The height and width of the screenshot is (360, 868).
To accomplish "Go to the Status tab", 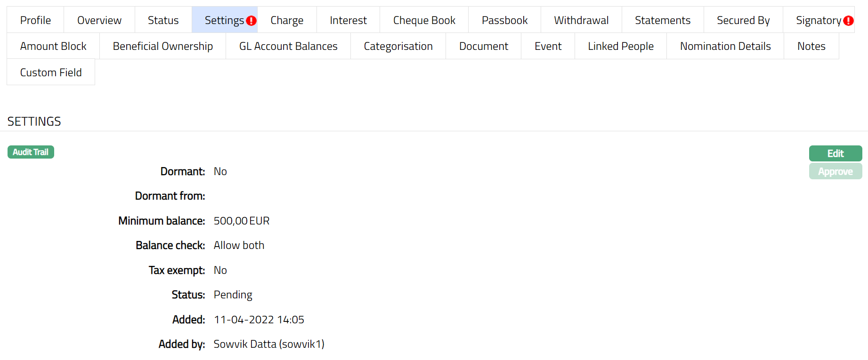I will click(x=163, y=20).
